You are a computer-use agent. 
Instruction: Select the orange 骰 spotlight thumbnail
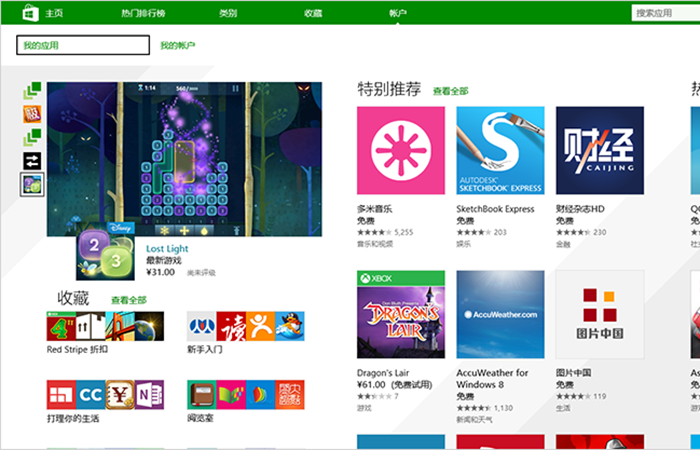click(32, 114)
